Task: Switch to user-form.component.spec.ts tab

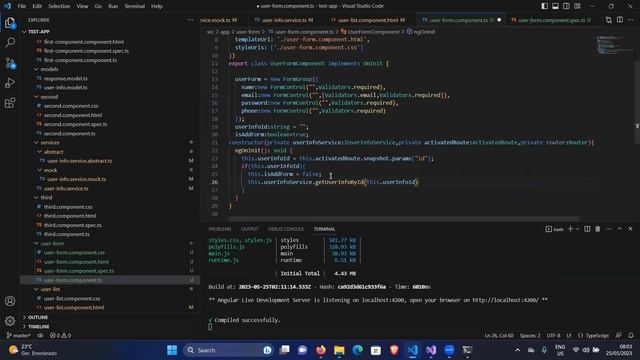Action: click(x=551, y=20)
